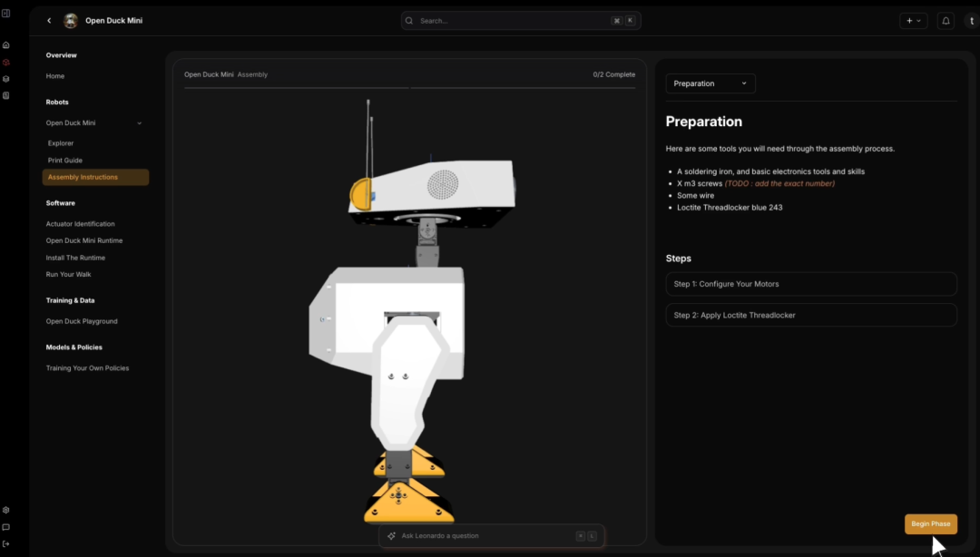This screenshot has height=557, width=980.
Task: Open the chat feedback bubble icon
Action: pyautogui.click(x=6, y=527)
